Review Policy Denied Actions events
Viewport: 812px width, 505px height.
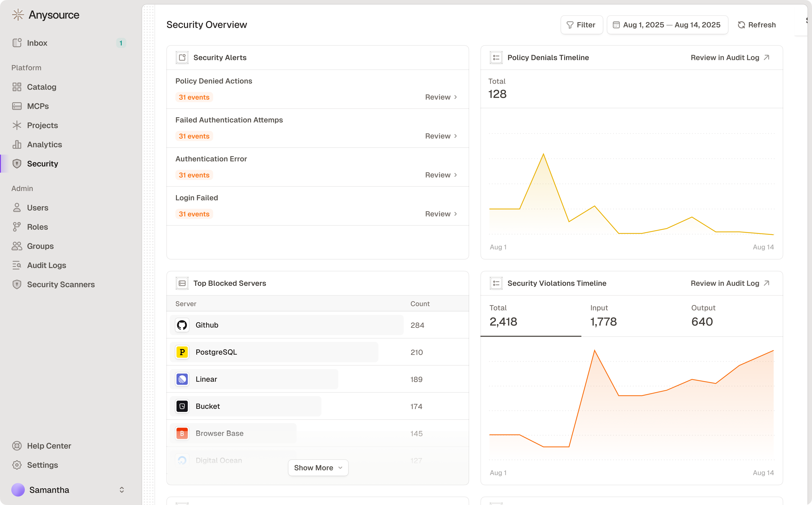(441, 97)
